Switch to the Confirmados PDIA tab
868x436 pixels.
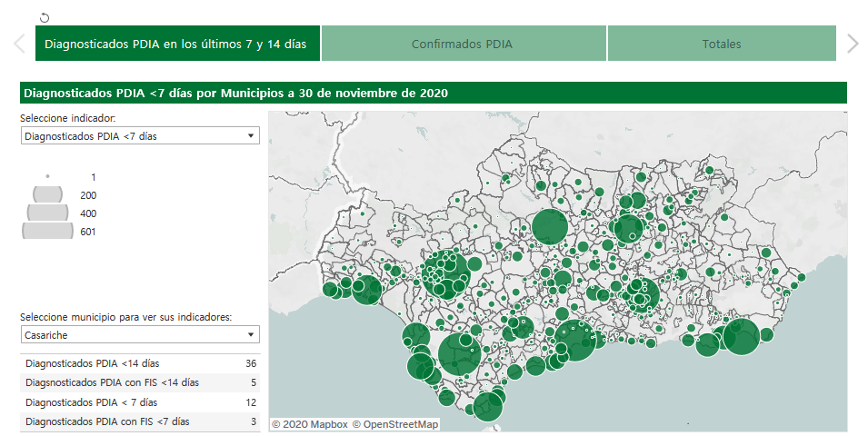(463, 44)
